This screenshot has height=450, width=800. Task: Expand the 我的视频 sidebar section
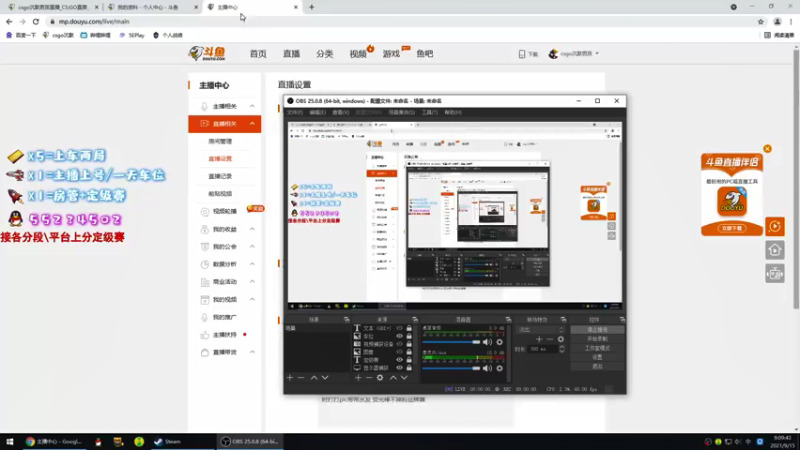(x=252, y=299)
